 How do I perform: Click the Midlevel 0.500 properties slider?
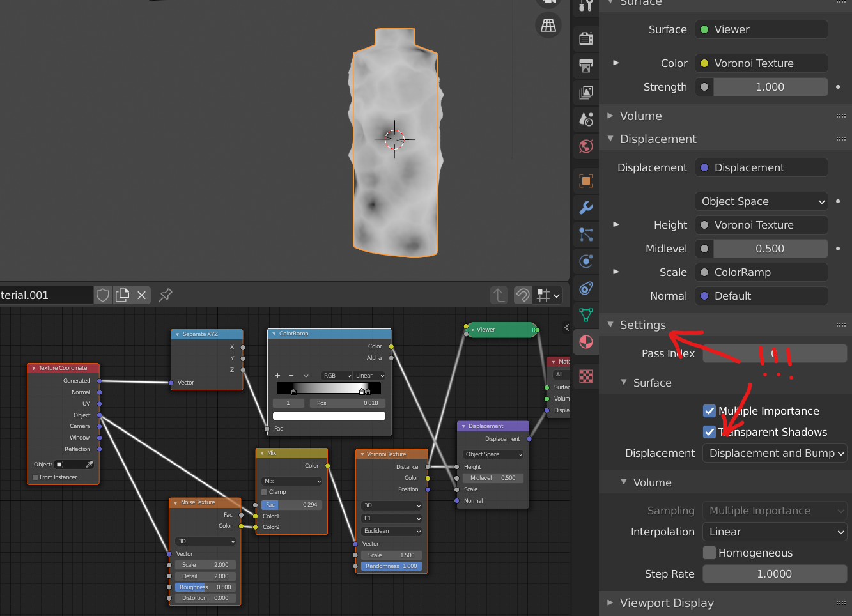point(770,249)
